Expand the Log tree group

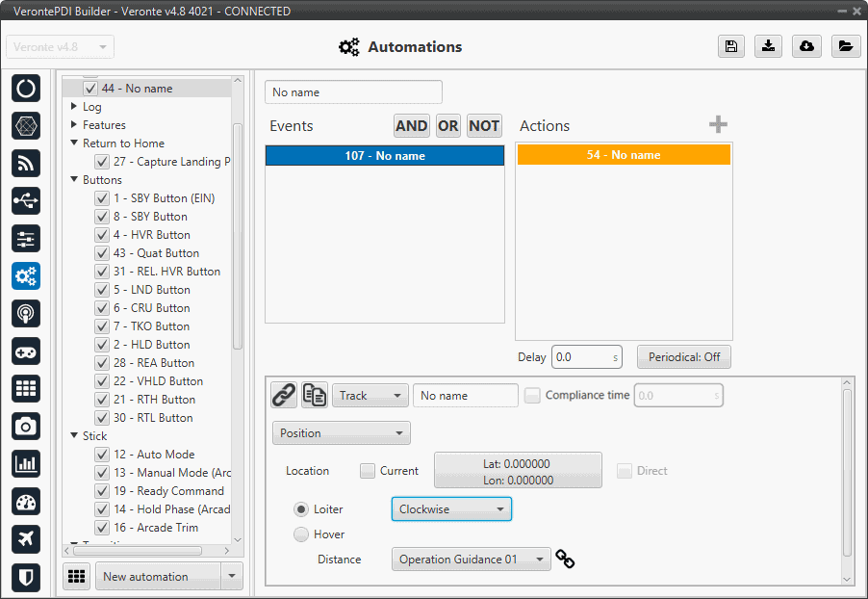tap(75, 107)
